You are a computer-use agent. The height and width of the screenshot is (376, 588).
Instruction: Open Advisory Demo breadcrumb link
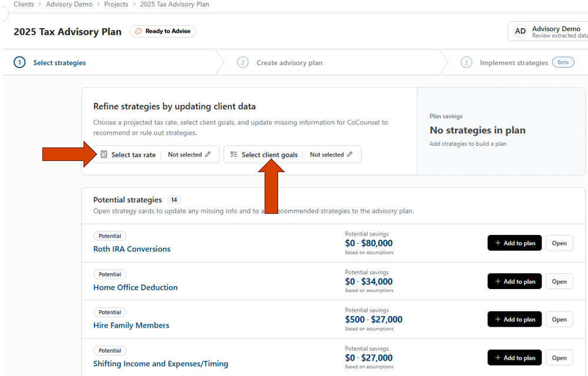(x=69, y=4)
